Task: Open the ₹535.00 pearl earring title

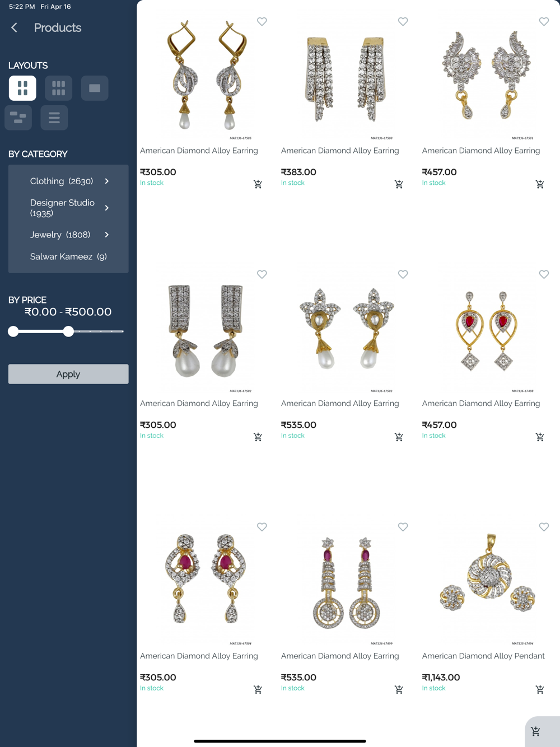Action: pyautogui.click(x=340, y=403)
